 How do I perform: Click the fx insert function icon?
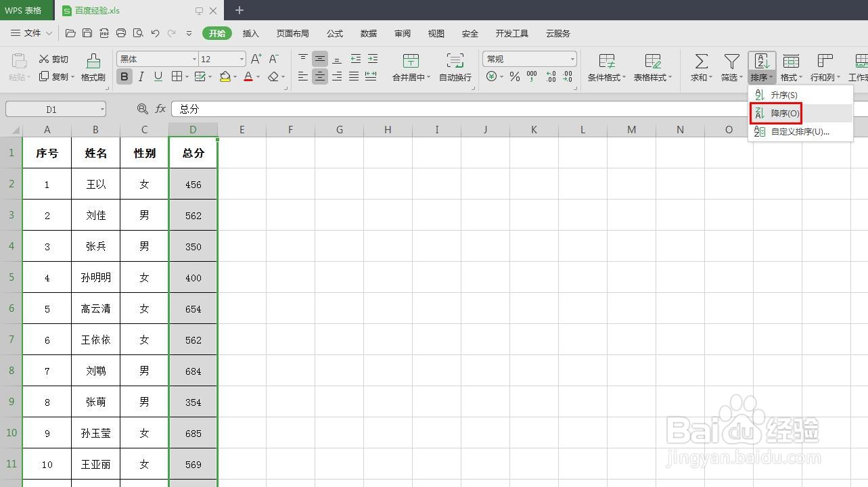click(160, 109)
